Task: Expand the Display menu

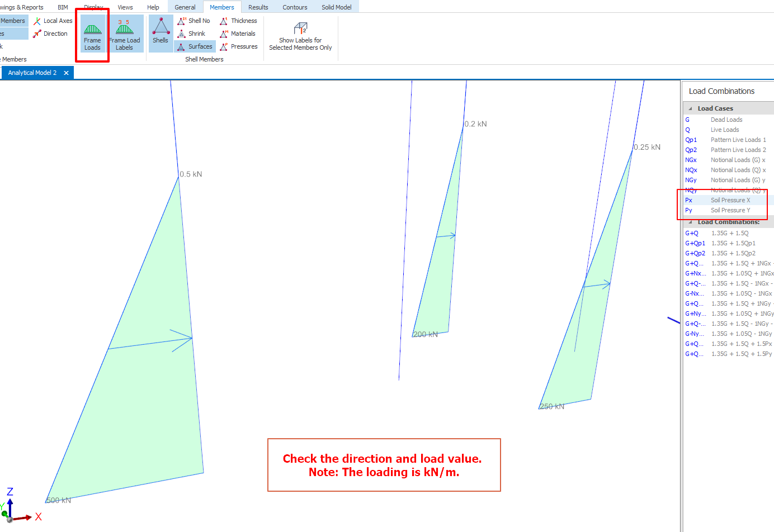Action: click(x=93, y=6)
